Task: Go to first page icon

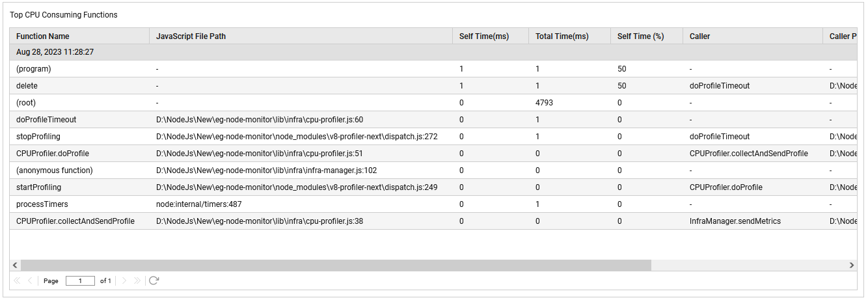Action: point(17,280)
